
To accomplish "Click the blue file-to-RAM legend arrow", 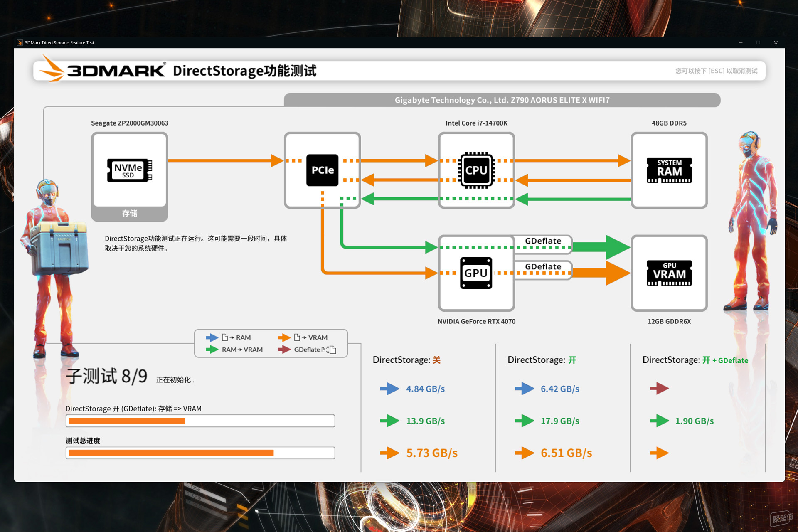I will (x=212, y=337).
